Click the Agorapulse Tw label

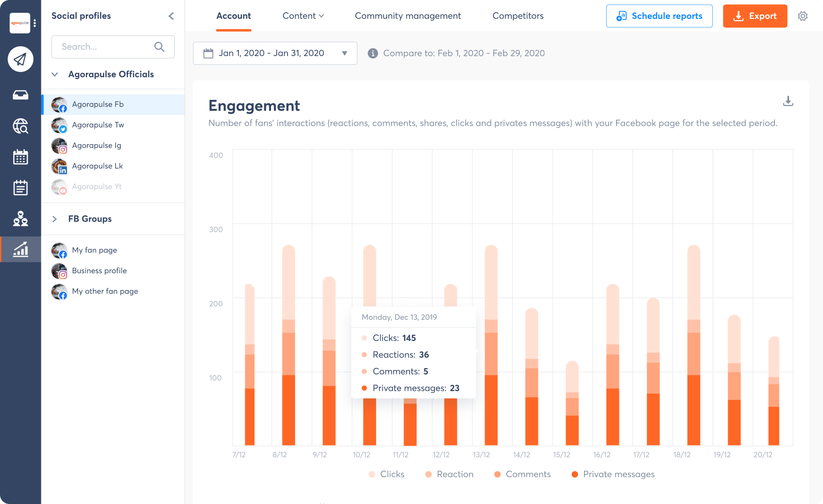coord(98,125)
